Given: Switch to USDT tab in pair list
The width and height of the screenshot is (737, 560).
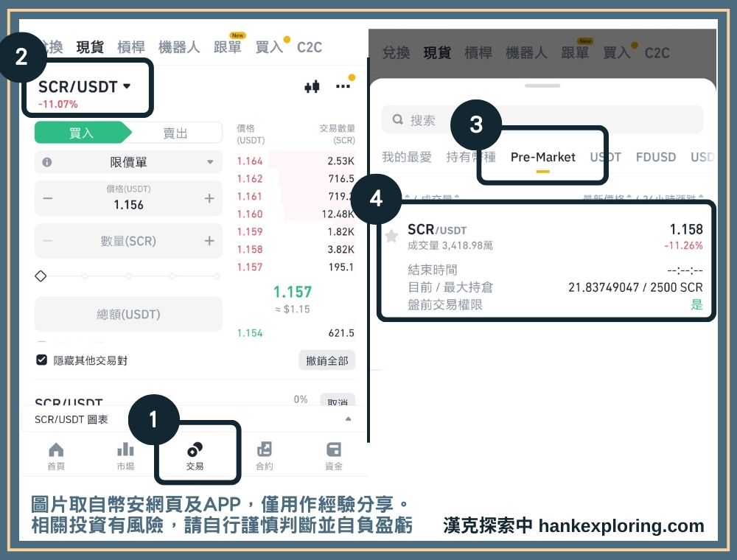Looking at the screenshot, I should 605,157.
